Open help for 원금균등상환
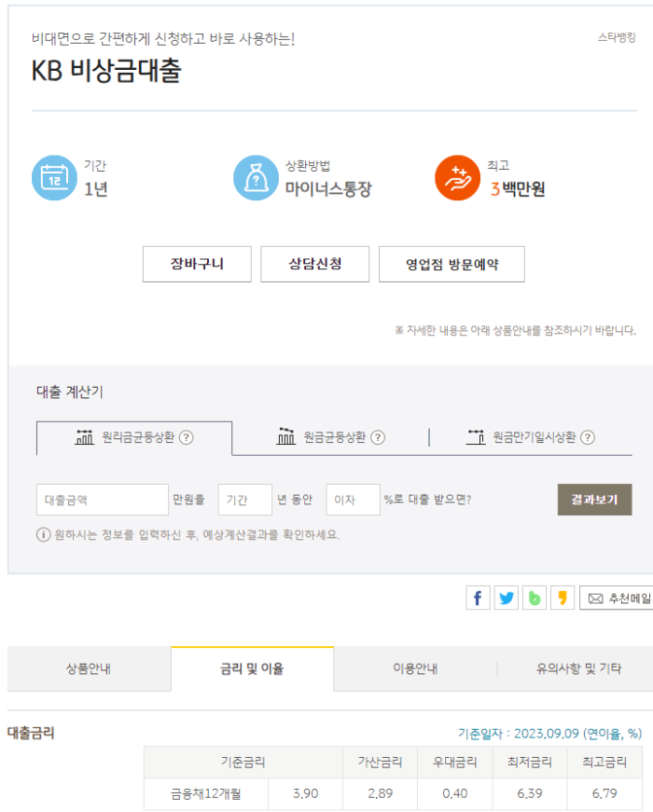This screenshot has width=653, height=812. (378, 437)
